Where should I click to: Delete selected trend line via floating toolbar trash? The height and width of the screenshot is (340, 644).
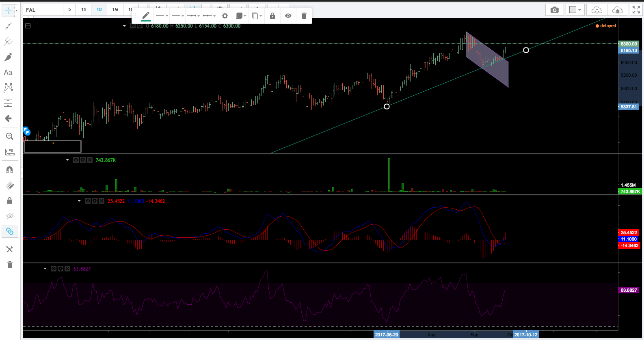tap(304, 16)
